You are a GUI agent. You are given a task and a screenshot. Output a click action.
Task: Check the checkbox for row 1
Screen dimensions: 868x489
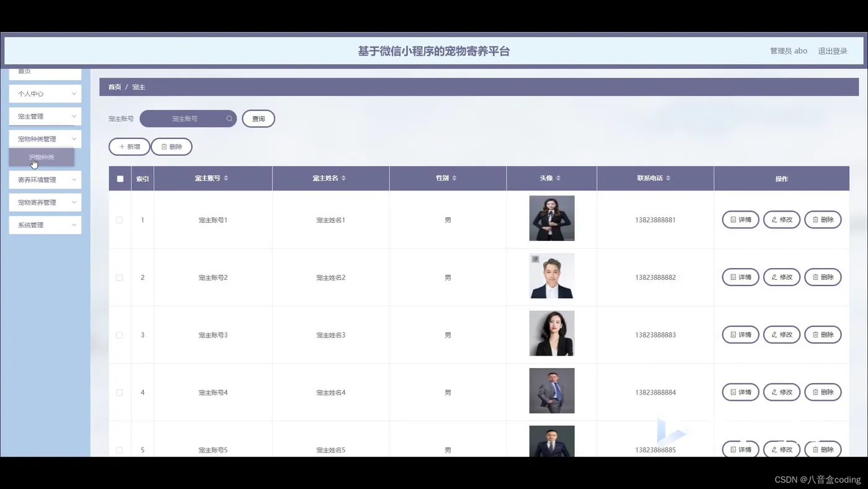point(120,220)
